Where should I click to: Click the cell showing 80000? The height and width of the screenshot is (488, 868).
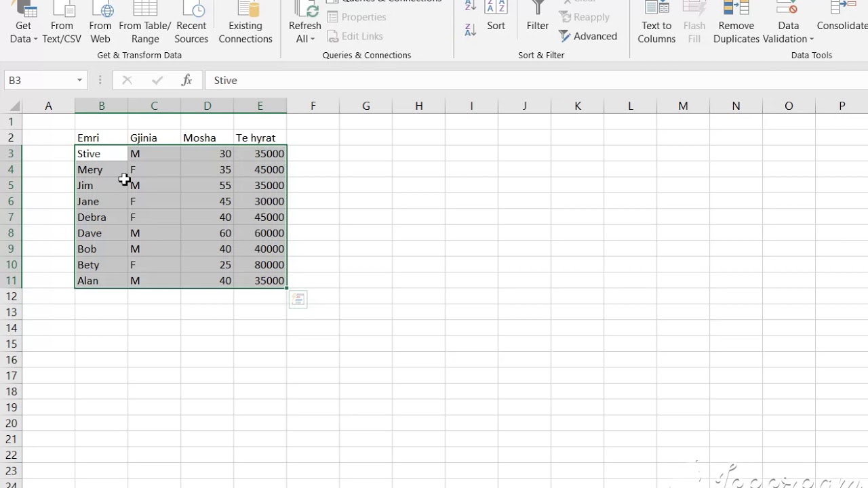click(x=260, y=265)
